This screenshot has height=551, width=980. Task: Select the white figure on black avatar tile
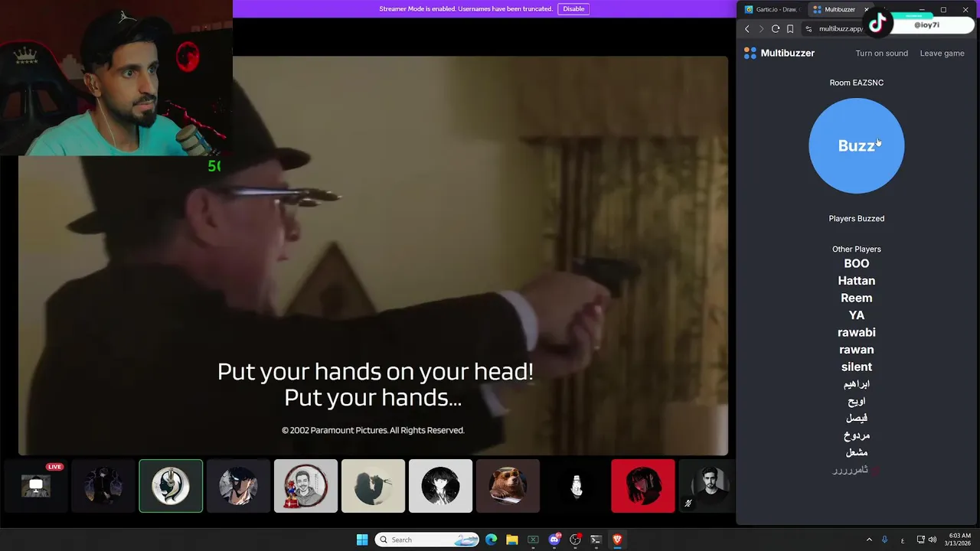(x=576, y=485)
